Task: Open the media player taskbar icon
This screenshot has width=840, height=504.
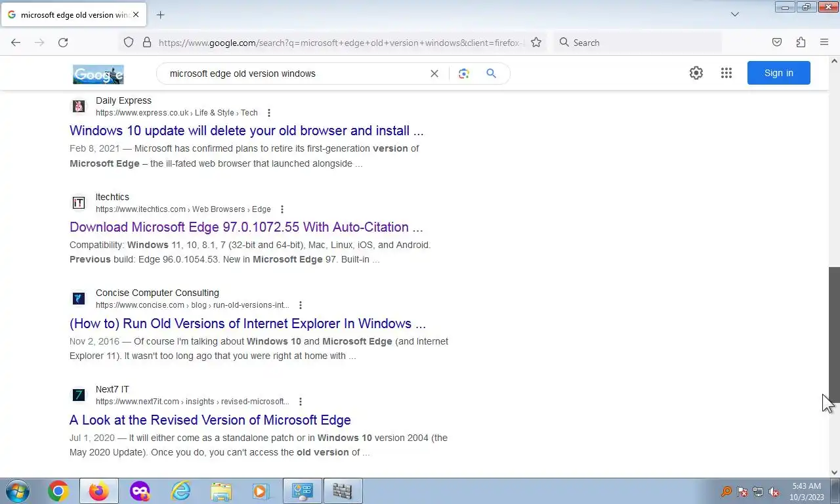Action: pos(262,491)
